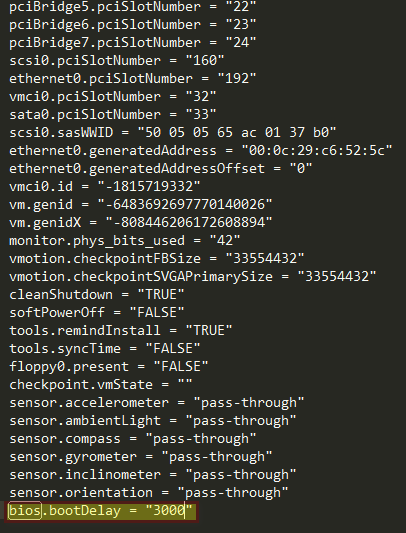The image size is (406, 533).
Task: Click the sensor.ambientLight line
Action: [x=153, y=421]
